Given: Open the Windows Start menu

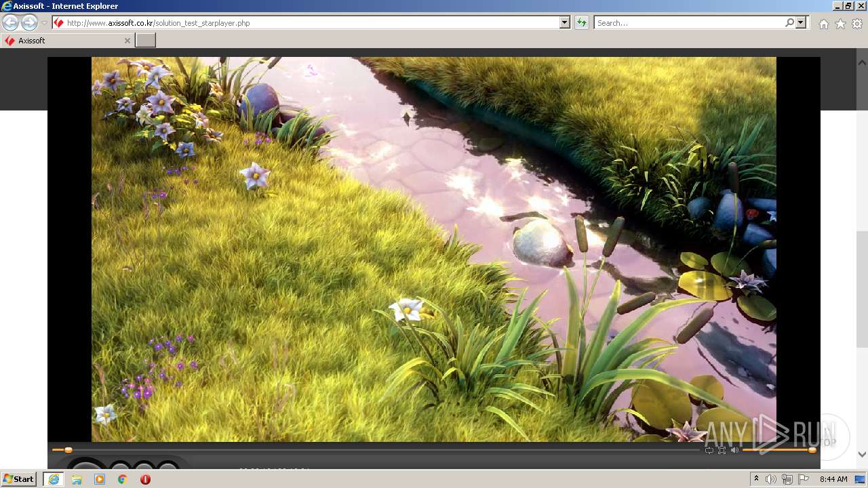Looking at the screenshot, I should (18, 479).
